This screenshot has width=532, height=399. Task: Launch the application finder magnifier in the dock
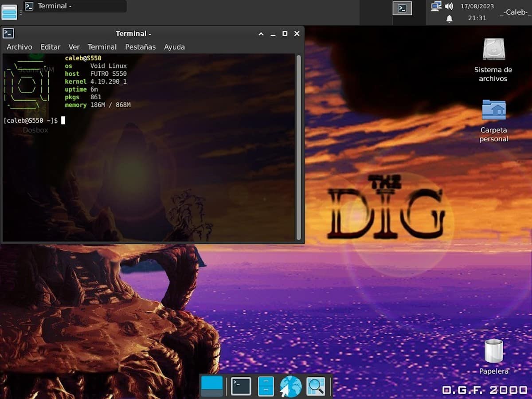coord(316,386)
